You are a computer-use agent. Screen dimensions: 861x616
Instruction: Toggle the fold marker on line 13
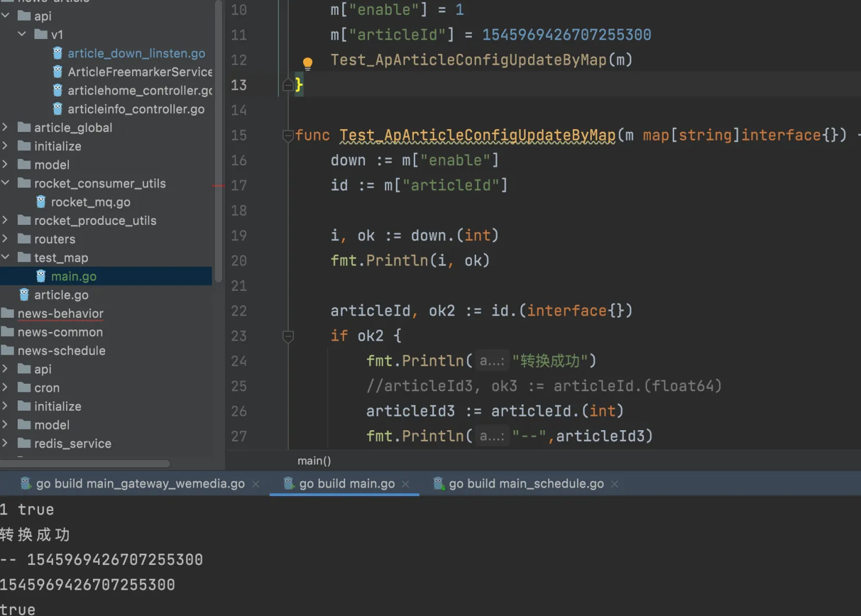coord(288,84)
